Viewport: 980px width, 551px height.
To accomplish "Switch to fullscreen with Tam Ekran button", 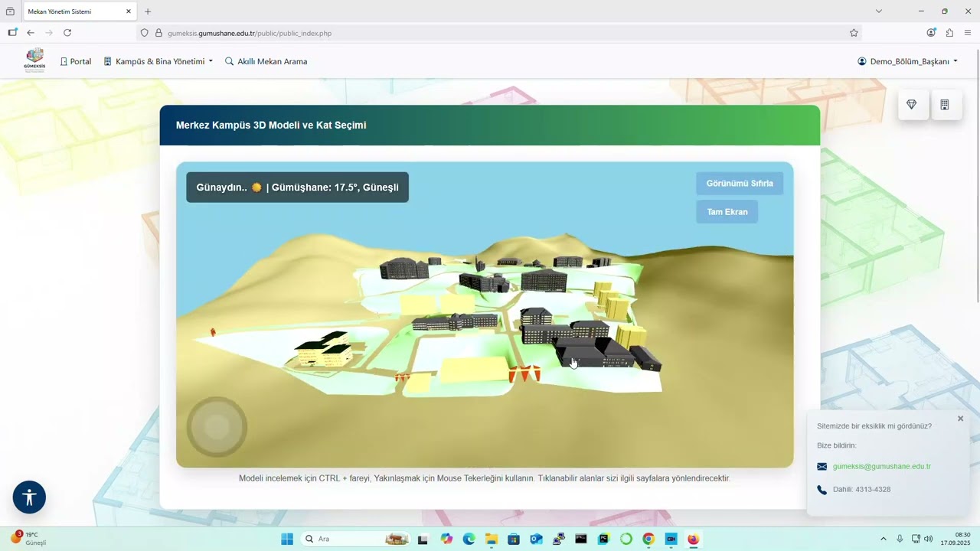I will click(727, 212).
